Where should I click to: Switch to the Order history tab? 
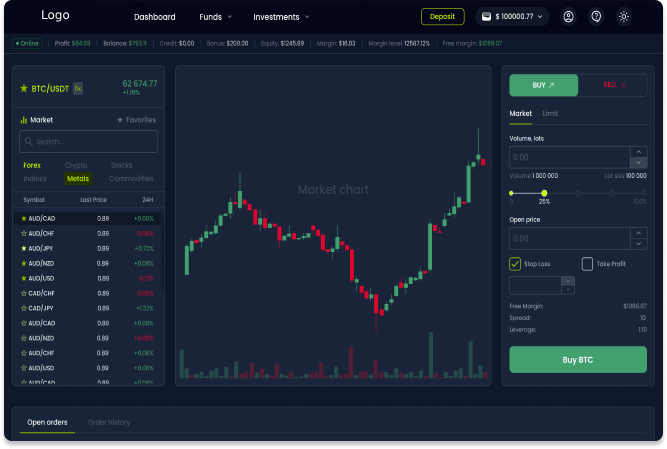(109, 422)
